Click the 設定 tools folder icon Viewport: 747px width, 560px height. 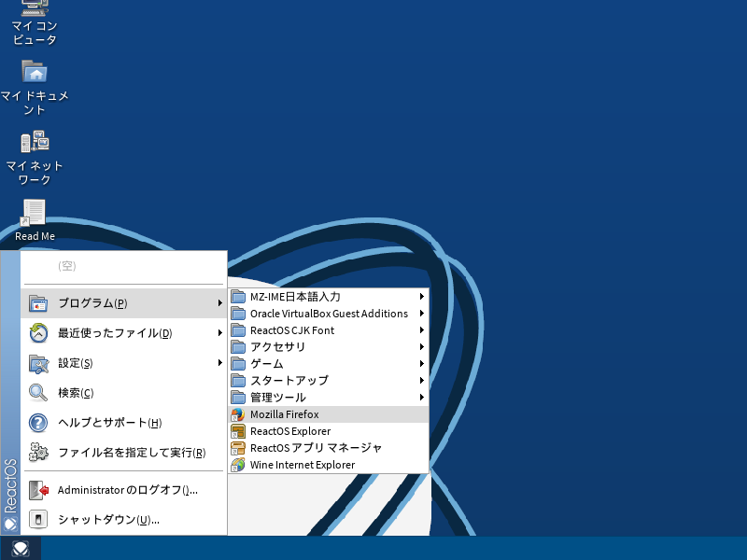coord(38,363)
